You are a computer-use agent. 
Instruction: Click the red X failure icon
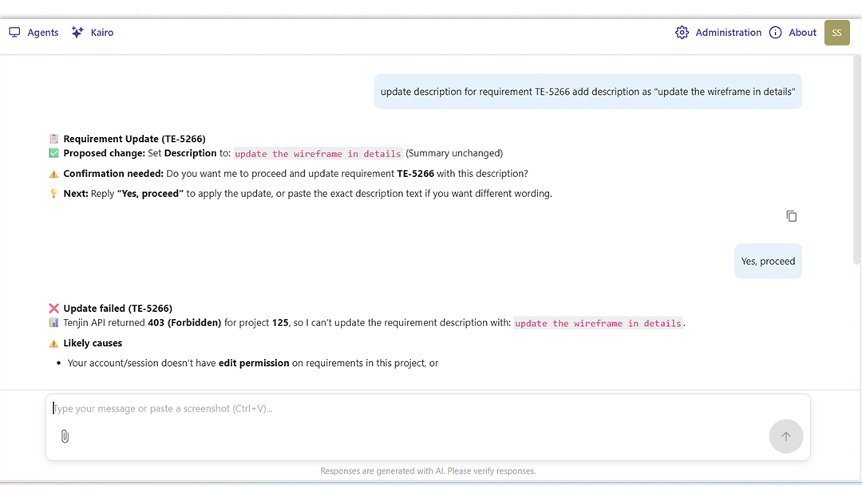tap(54, 309)
